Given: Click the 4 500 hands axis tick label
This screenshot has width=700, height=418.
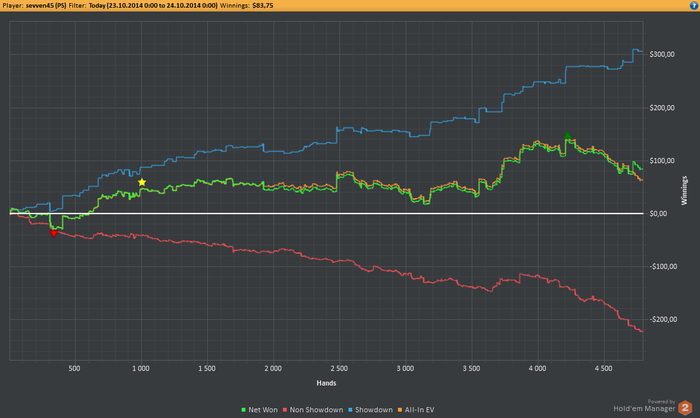Looking at the screenshot, I should point(604,368).
